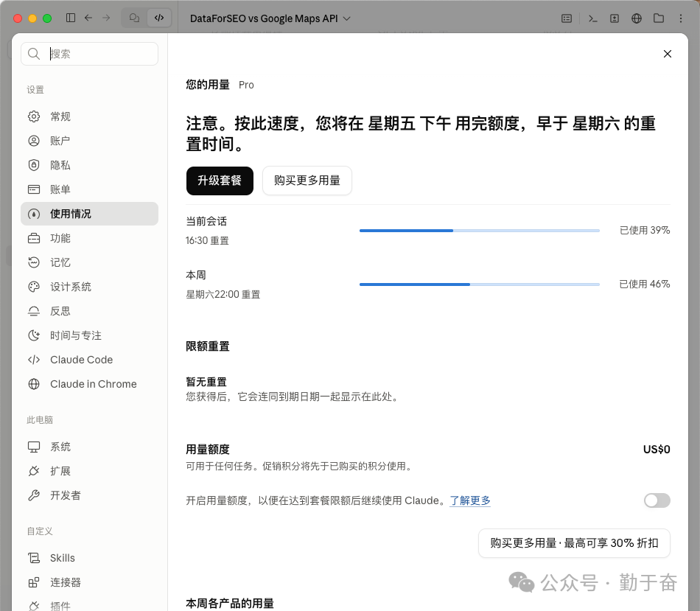The height and width of the screenshot is (611, 700).
Task: Click the 暂无重置 heading
Action: point(206,382)
